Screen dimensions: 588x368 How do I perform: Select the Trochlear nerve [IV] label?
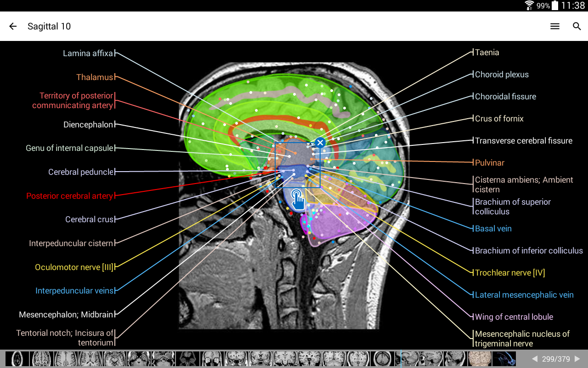coord(510,273)
